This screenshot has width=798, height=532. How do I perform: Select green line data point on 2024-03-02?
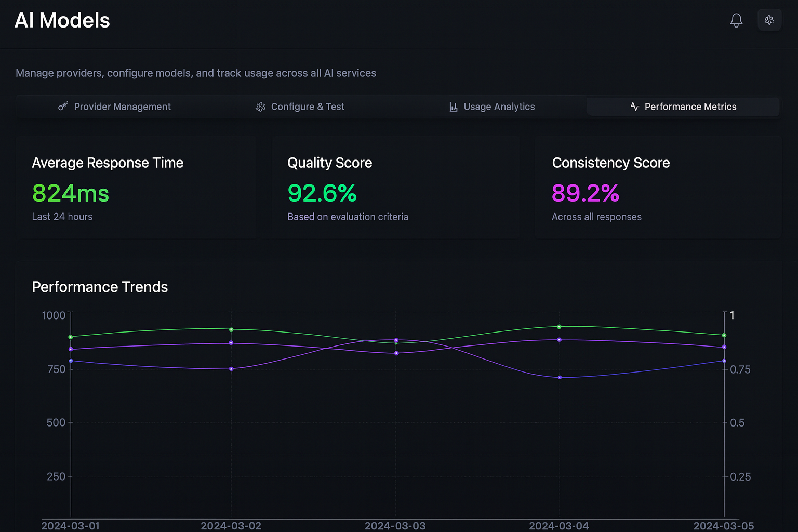pyautogui.click(x=231, y=329)
